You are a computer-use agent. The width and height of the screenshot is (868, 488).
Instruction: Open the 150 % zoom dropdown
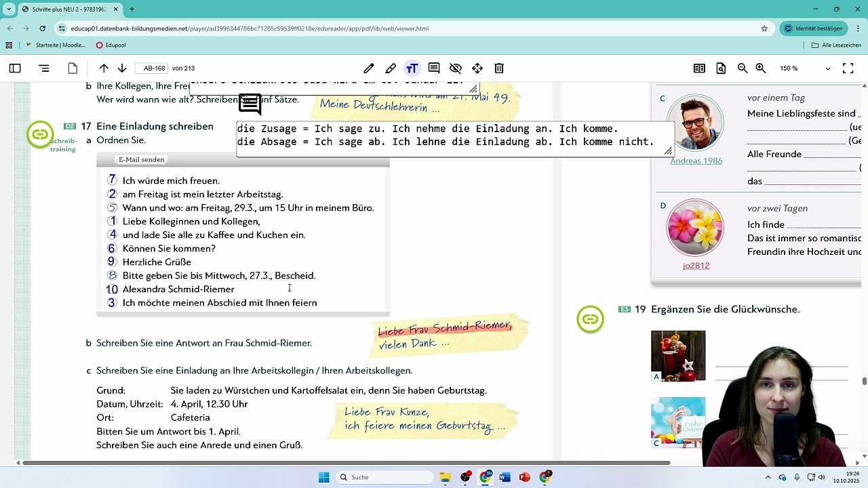click(805, 68)
